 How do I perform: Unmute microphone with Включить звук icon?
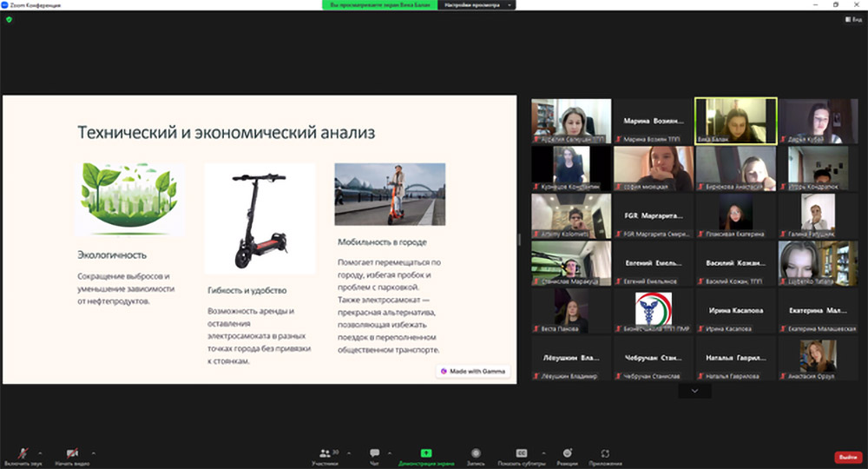point(22,453)
